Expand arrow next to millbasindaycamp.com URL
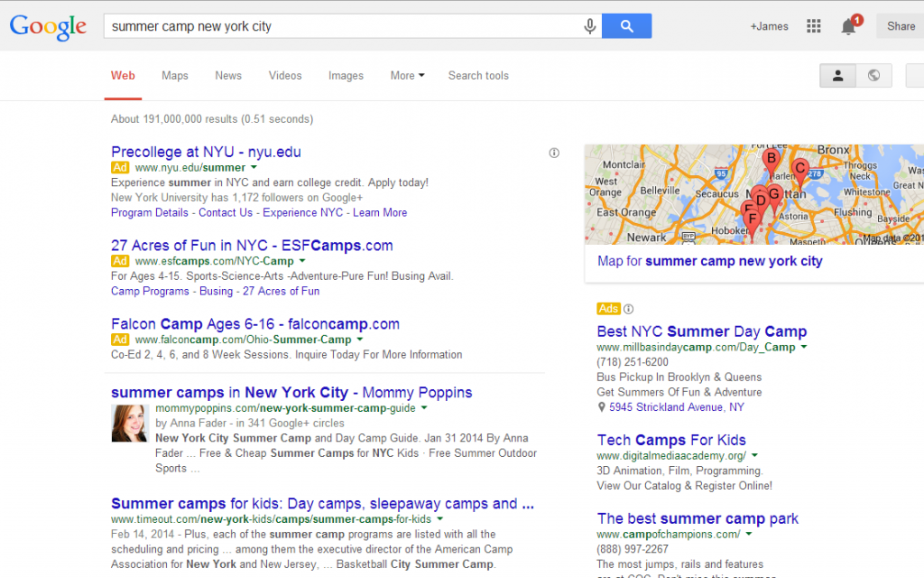Screen dimensions: 924x578 (x=804, y=347)
